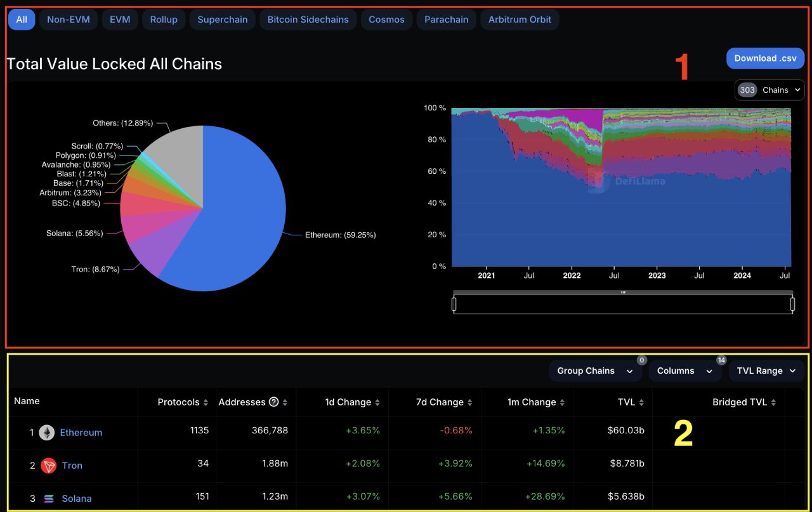Sort by 1d Change column arrows
Image resolution: width=812 pixels, height=512 pixels.
(377, 402)
